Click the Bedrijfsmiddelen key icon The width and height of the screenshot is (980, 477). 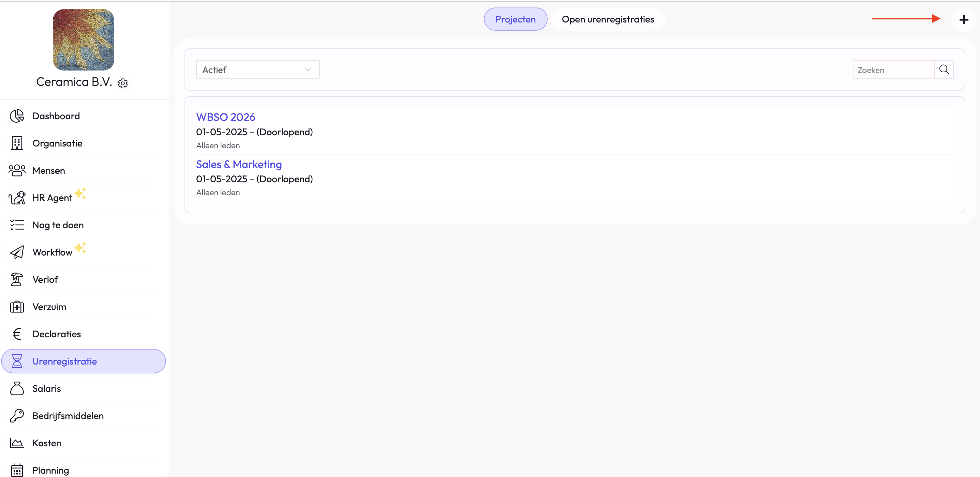(17, 416)
